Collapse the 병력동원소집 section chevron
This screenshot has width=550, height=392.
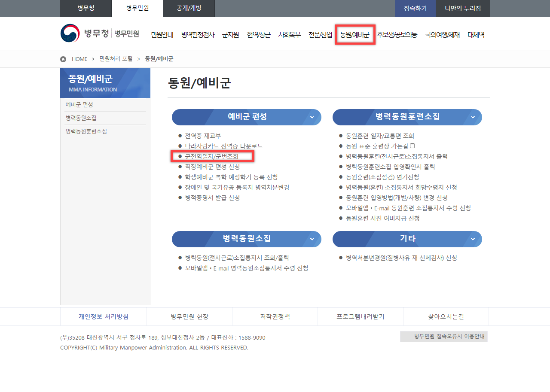pyautogui.click(x=312, y=239)
